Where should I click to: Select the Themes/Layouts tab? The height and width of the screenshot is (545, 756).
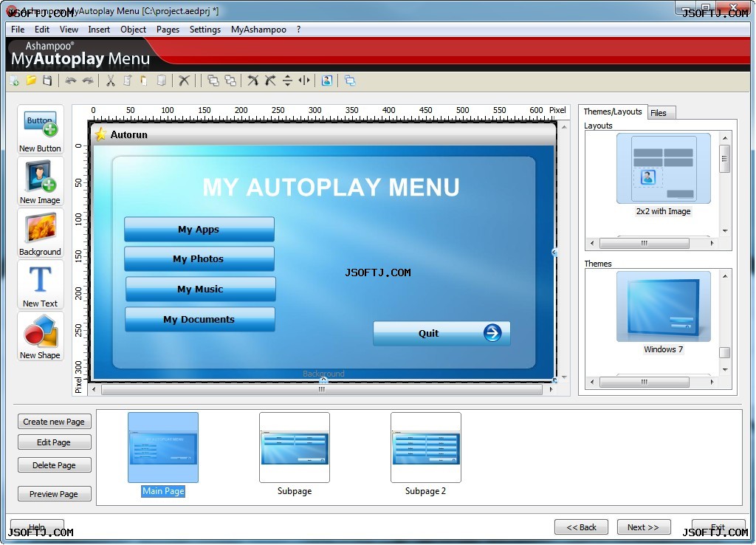click(x=612, y=112)
